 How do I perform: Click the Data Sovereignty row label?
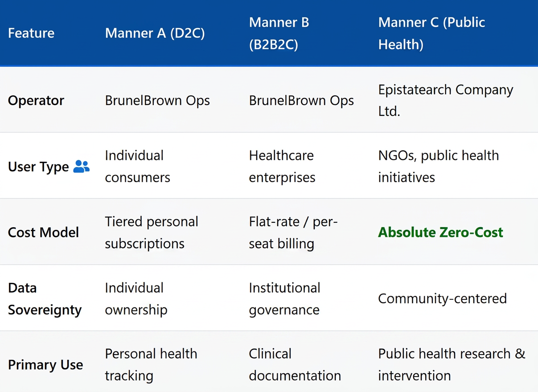[45, 298]
